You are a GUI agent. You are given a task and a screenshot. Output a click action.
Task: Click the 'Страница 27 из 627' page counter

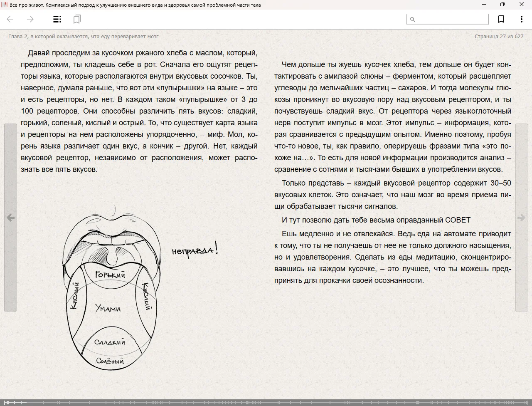coord(499,37)
